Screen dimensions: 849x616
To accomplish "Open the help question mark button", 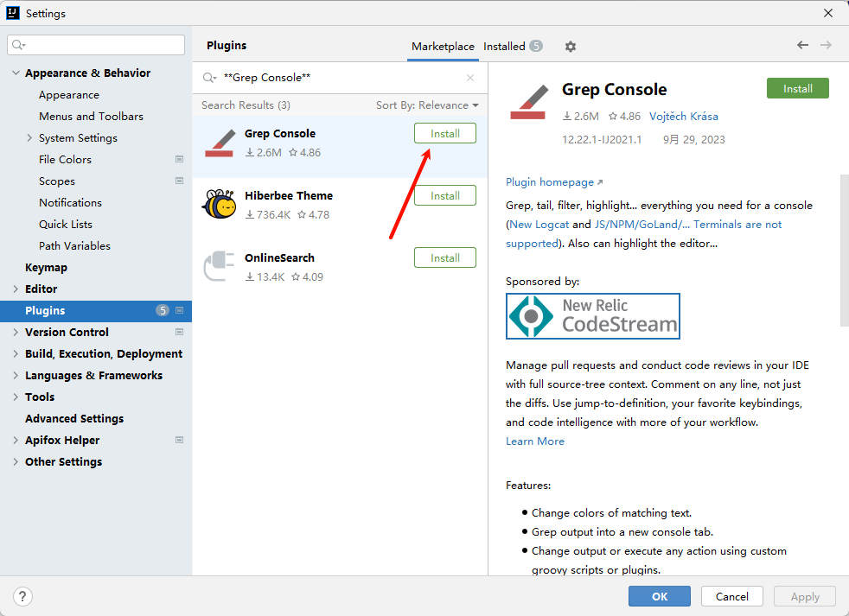I will [x=22, y=596].
